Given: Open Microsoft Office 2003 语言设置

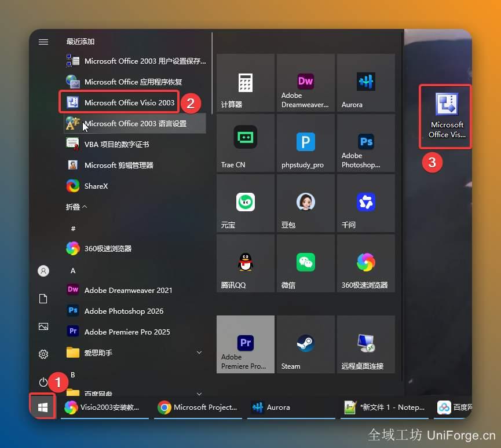Looking at the screenshot, I should 135,123.
